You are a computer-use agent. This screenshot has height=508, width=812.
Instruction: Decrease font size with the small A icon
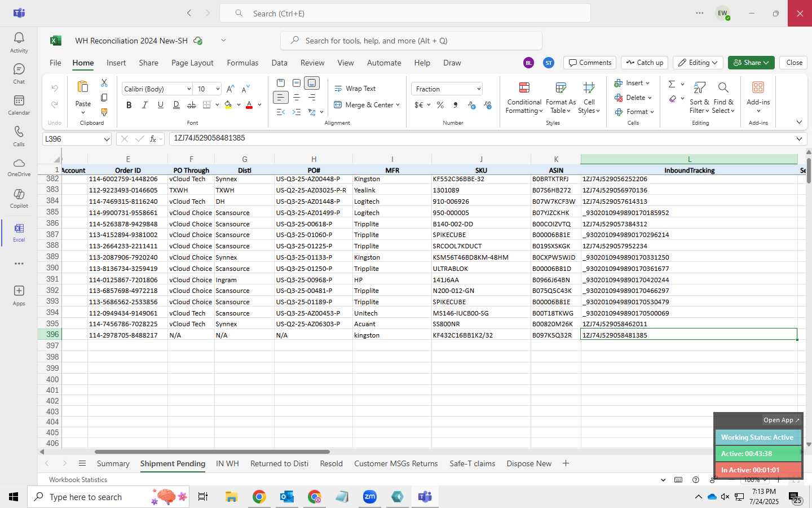pos(245,89)
